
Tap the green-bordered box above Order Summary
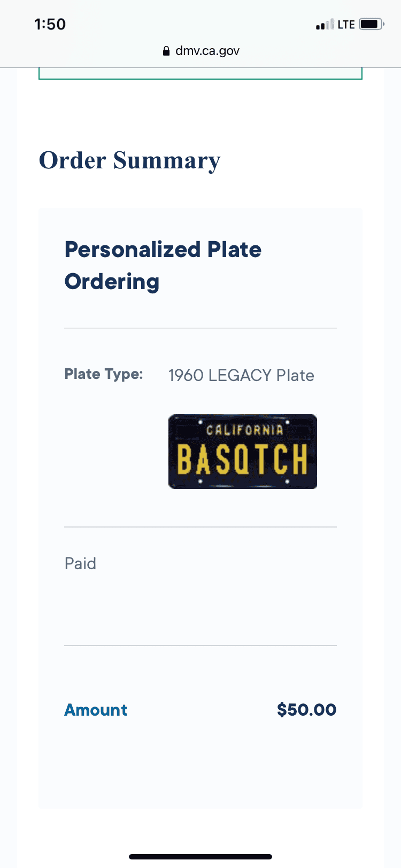pyautogui.click(x=200, y=74)
